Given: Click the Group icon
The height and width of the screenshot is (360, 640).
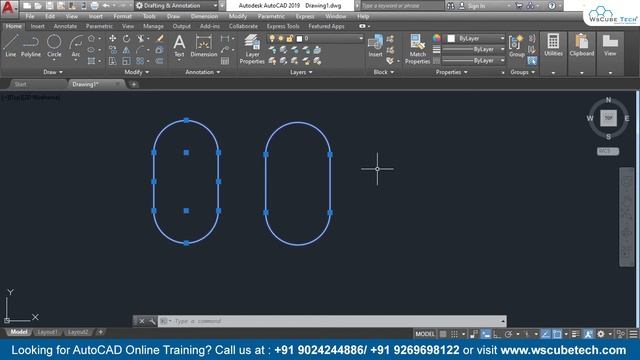Looking at the screenshot, I should tap(516, 46).
